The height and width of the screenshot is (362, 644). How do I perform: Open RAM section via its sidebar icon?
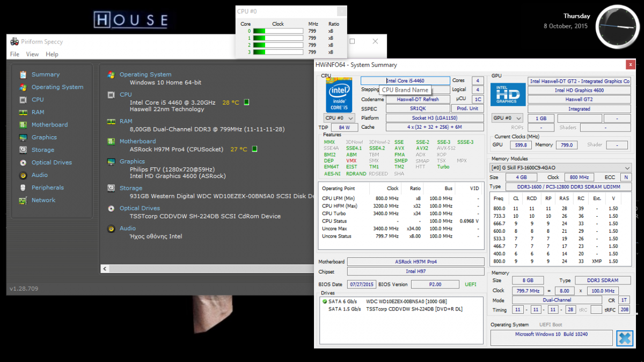[23, 112]
